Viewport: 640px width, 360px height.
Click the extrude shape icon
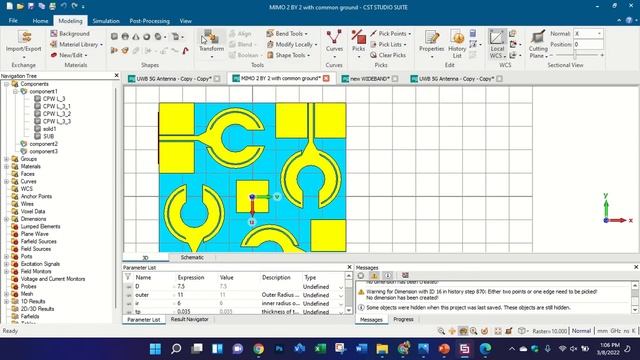pos(114,51)
